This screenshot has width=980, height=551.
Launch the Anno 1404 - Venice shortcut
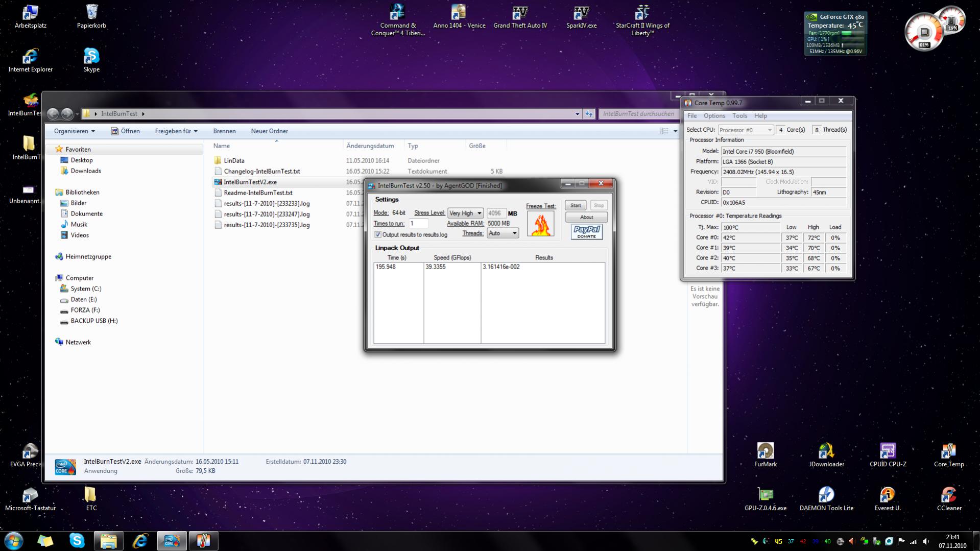[459, 16]
